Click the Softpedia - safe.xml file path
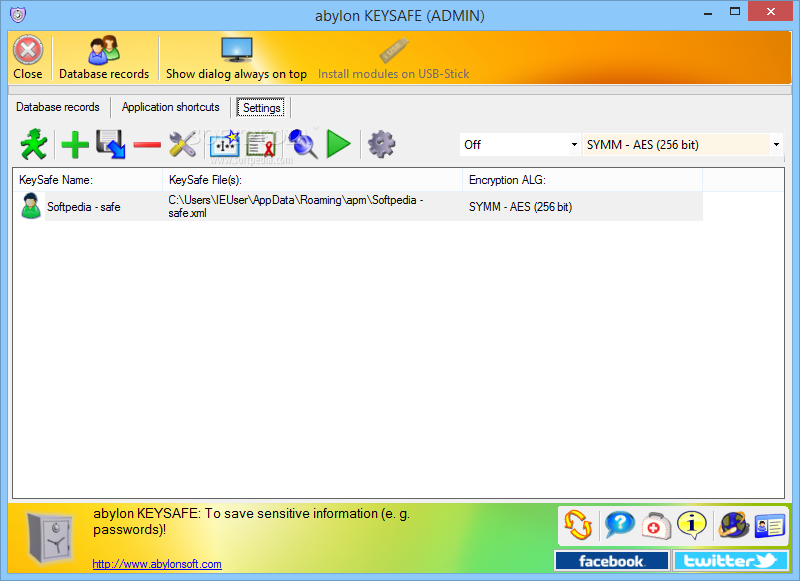Image resolution: width=800 pixels, height=581 pixels. coord(296,207)
